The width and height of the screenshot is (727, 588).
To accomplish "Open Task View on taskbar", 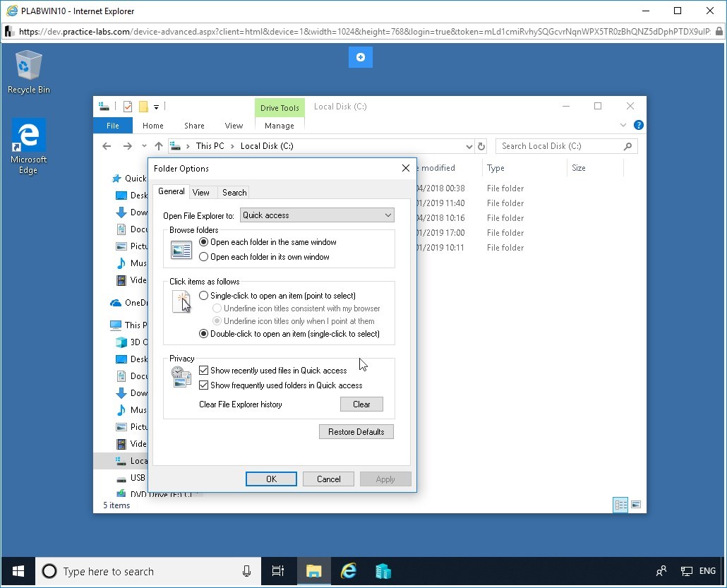I will (277, 571).
